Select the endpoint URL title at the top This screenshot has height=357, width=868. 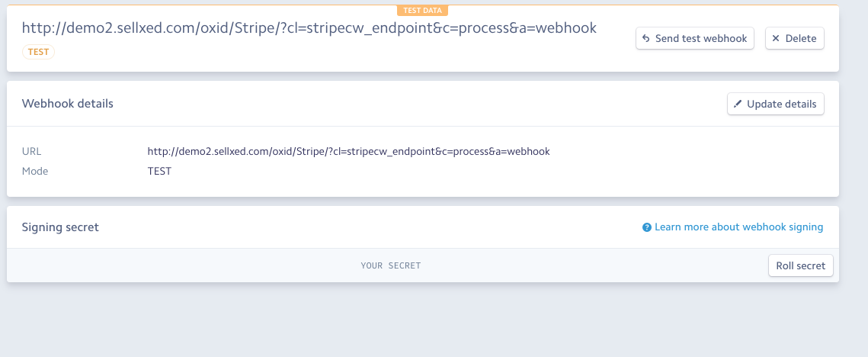click(x=309, y=28)
